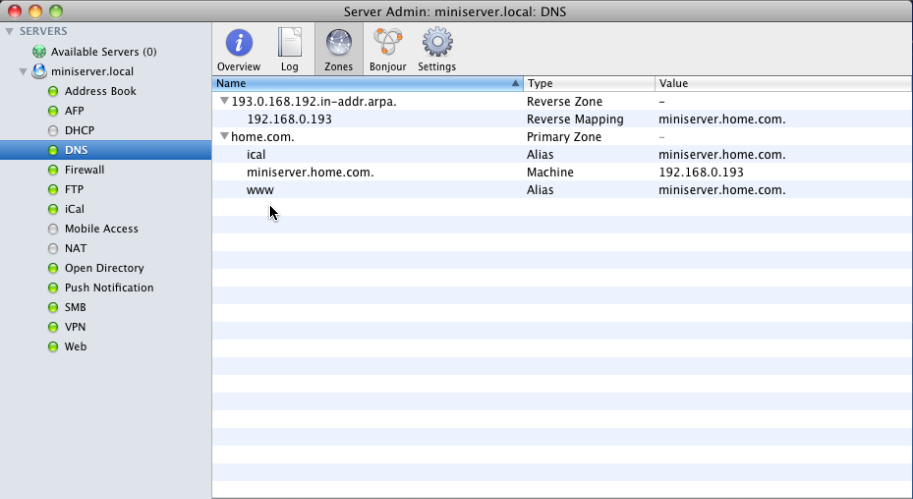Viewport: 913px width, 499px height.
Task: Click the DNS green status light
Action: [53, 150]
